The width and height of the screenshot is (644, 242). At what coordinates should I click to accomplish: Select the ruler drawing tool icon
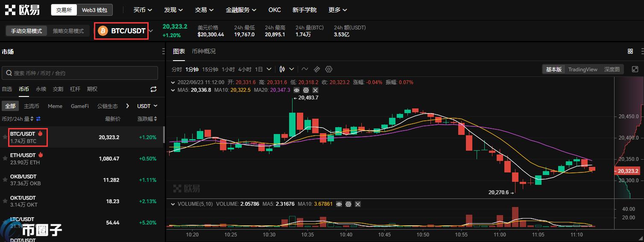coord(317,69)
